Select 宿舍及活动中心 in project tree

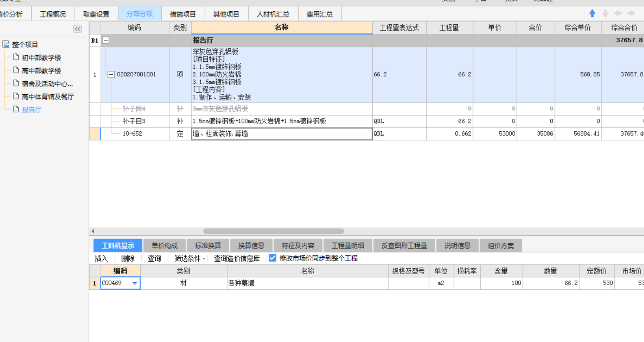click(47, 83)
